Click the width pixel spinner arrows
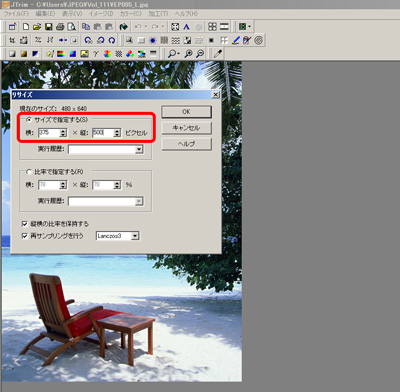400x392 pixels. tap(63, 133)
